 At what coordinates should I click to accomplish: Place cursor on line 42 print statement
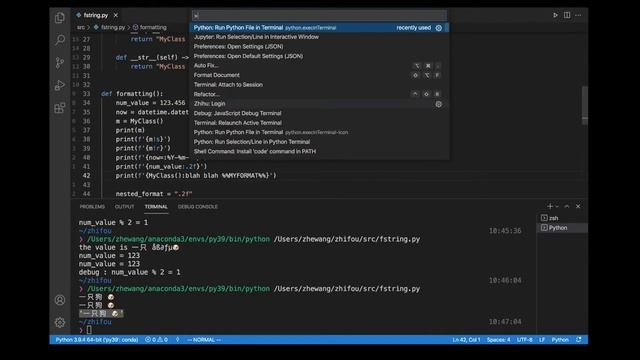(x=196, y=176)
